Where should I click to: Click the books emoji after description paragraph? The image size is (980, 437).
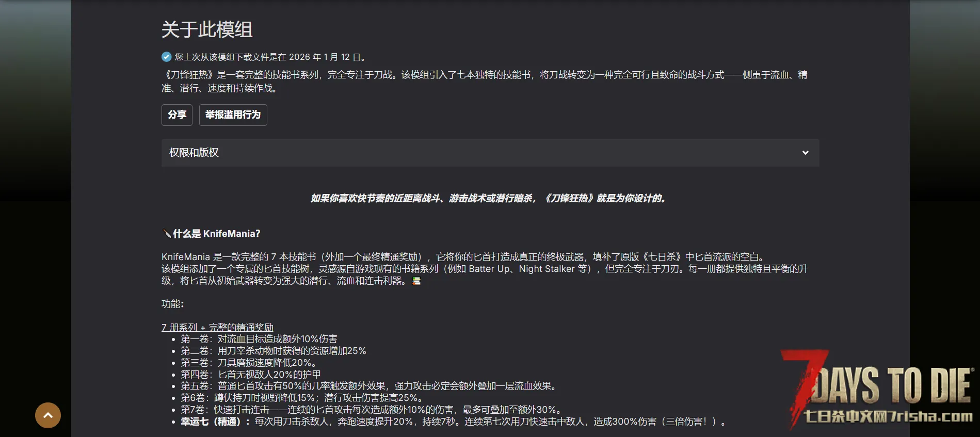tap(416, 281)
